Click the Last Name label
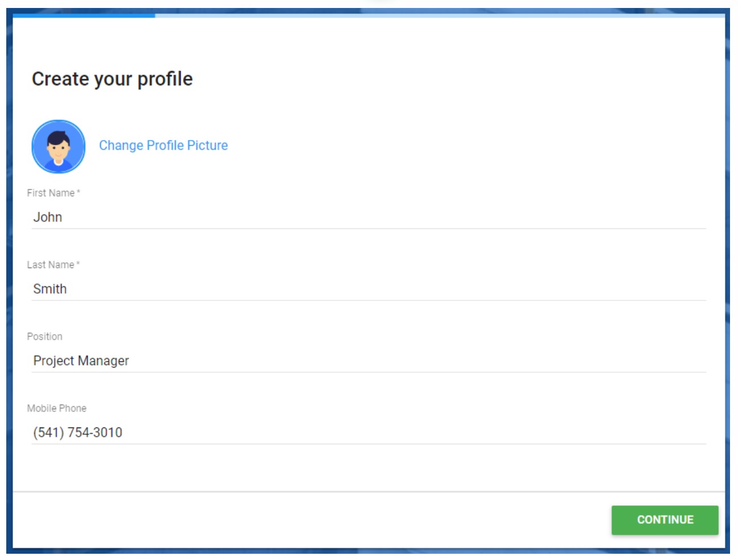Image resolution: width=738 pixels, height=560 pixels. 50,265
